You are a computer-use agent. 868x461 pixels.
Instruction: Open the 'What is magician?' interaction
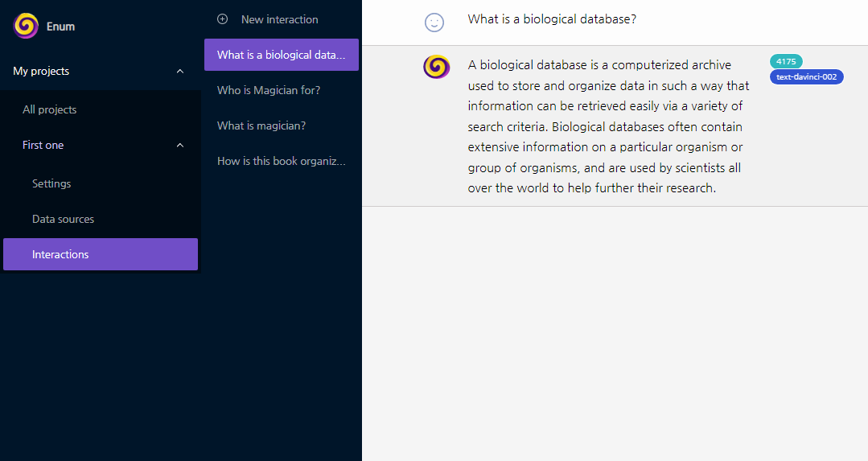pyautogui.click(x=261, y=126)
